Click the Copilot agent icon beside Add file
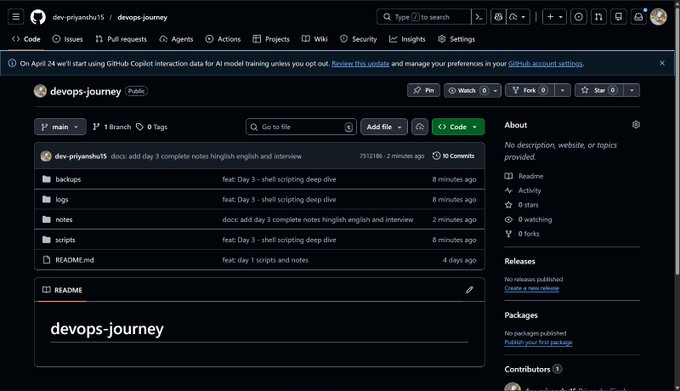Image resolution: width=680 pixels, height=391 pixels. tap(419, 127)
